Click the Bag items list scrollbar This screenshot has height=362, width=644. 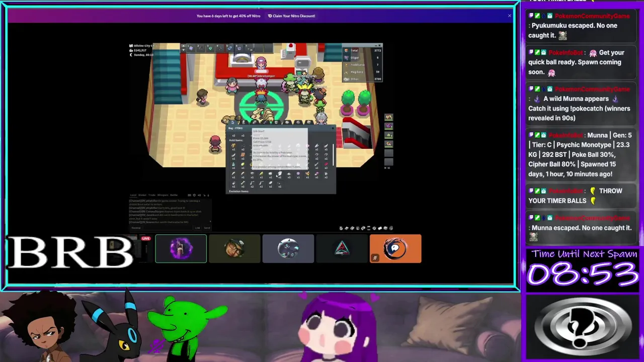coord(333,155)
